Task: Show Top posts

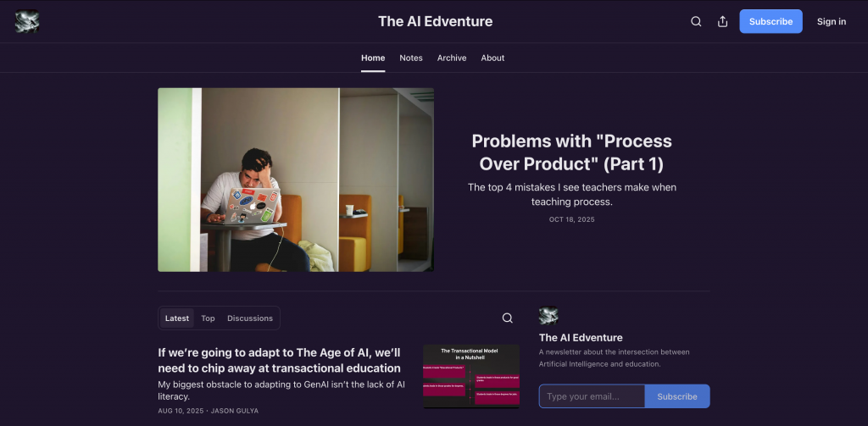Action: (209, 318)
